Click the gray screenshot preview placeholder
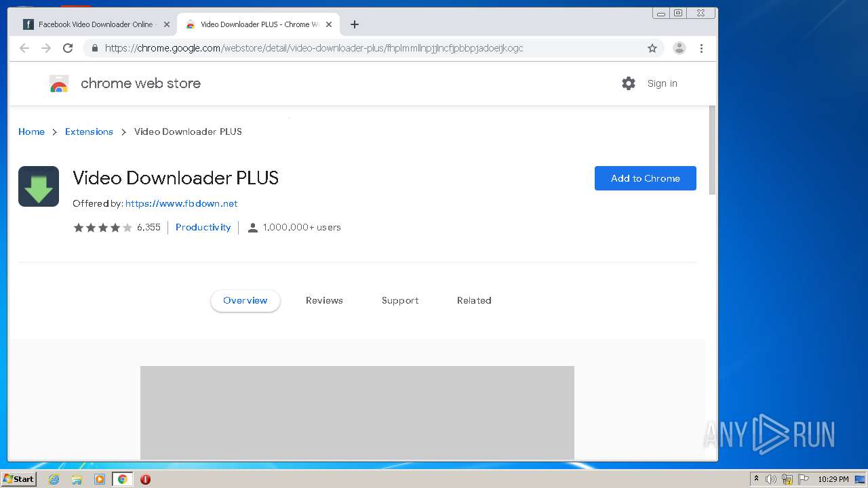The image size is (868, 488). (357, 413)
